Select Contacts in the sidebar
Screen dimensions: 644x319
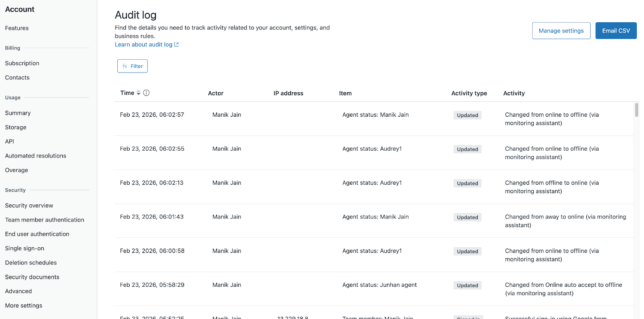point(17,78)
